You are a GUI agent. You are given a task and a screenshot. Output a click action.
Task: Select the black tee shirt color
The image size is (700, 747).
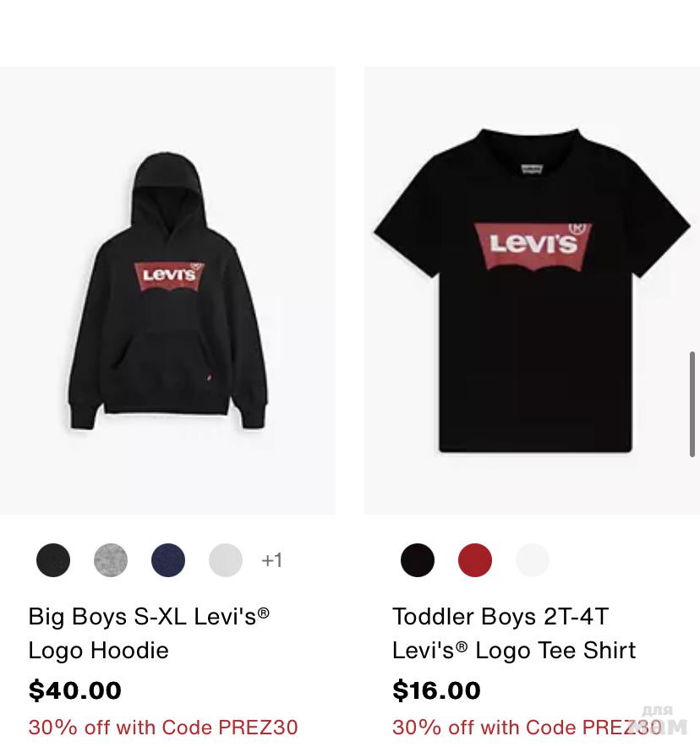(418, 560)
